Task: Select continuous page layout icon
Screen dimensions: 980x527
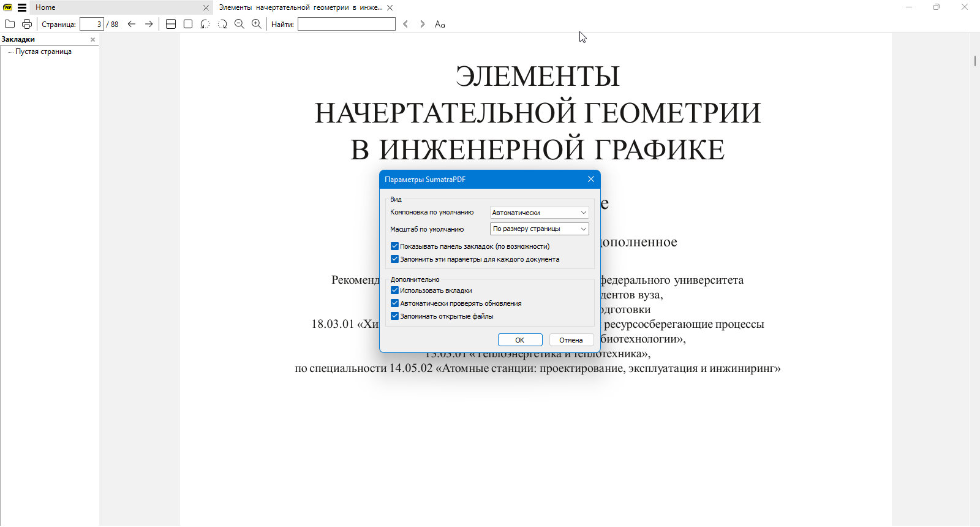Action: pos(171,24)
